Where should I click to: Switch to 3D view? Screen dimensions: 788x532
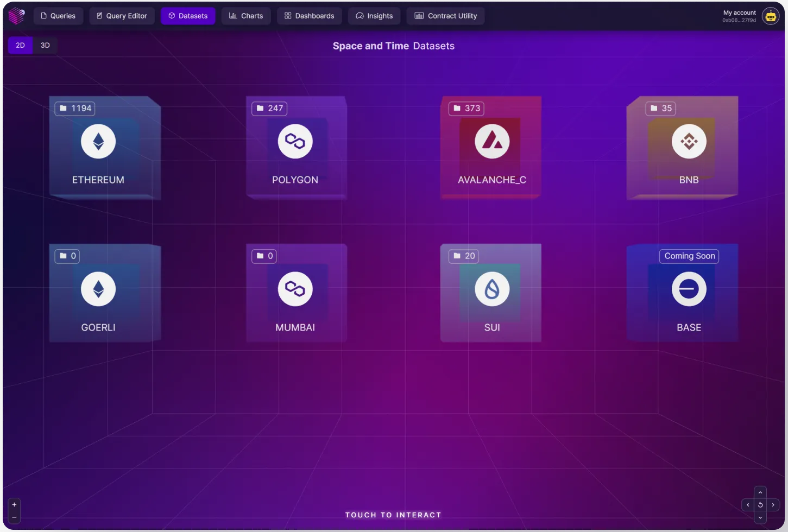45,45
